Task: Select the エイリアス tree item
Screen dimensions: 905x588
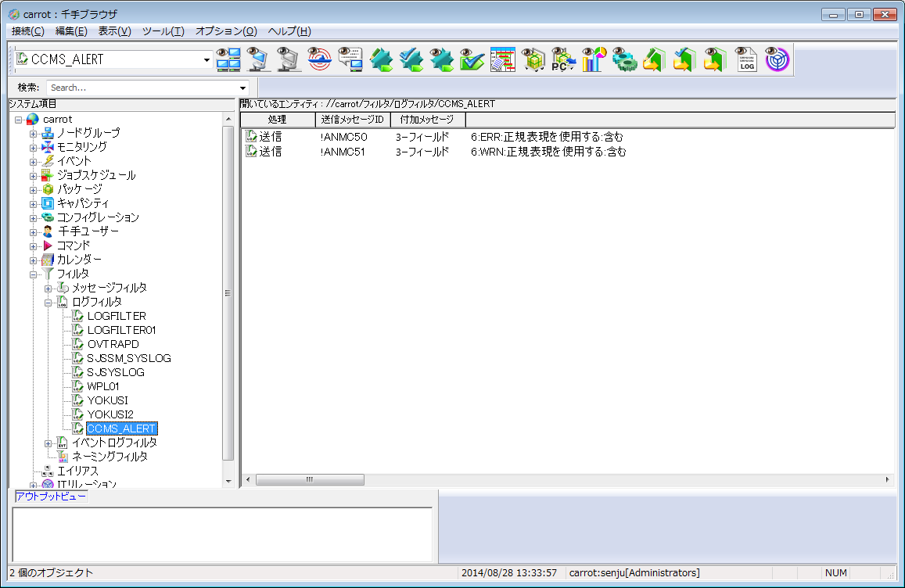Action: coord(77,471)
